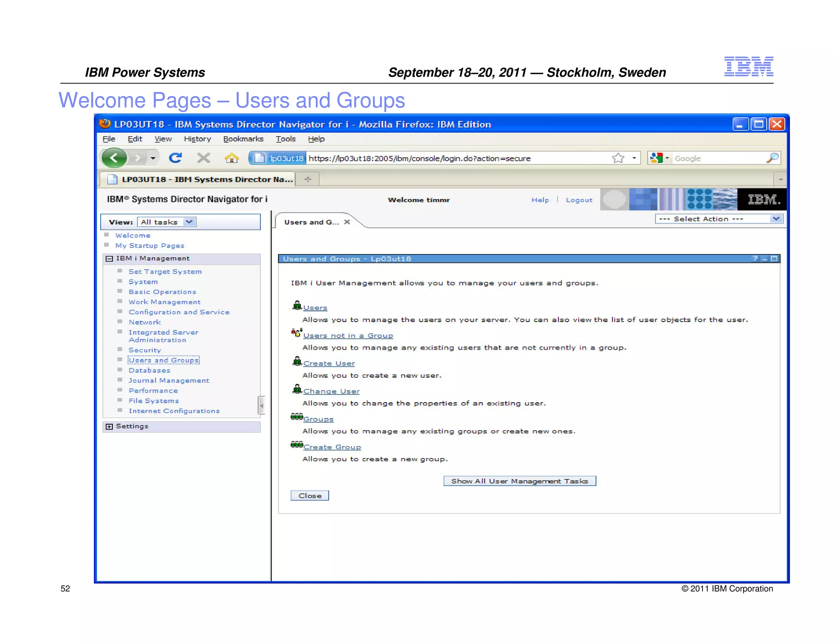This screenshot has width=834, height=644.
Task: Click the Users not in a Group icon
Action: click(297, 333)
